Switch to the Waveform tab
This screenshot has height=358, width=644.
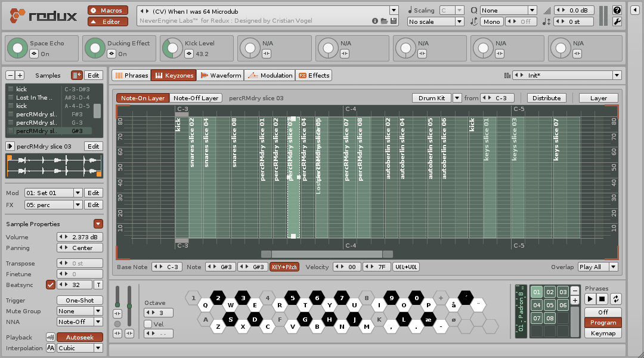pos(221,75)
